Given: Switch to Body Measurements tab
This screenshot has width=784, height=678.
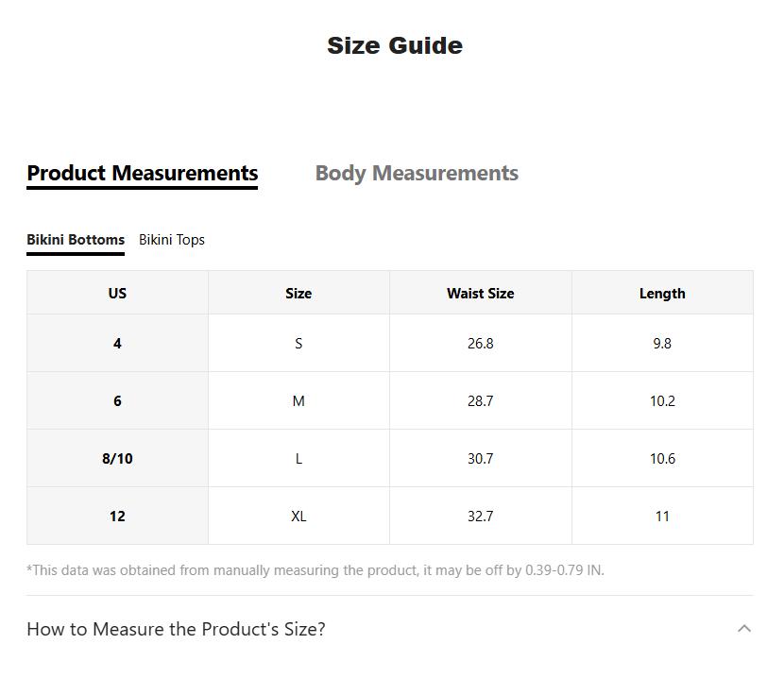Looking at the screenshot, I should click(x=417, y=174).
